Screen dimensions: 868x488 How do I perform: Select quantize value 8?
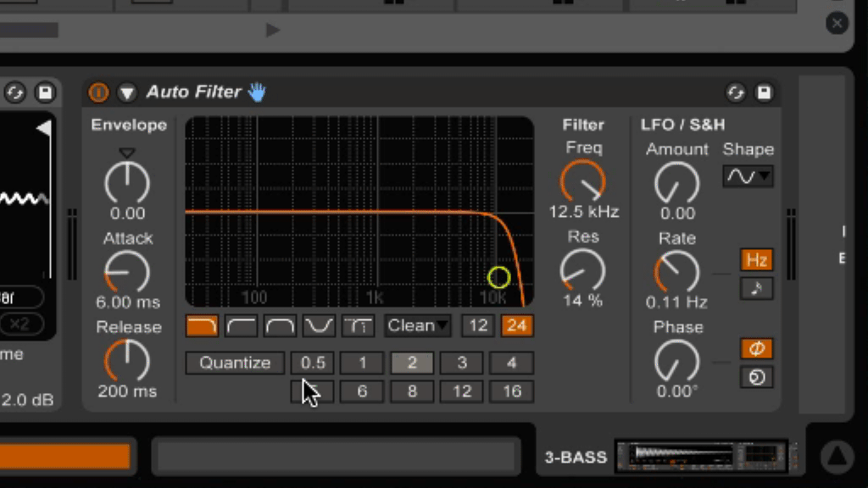coord(412,391)
